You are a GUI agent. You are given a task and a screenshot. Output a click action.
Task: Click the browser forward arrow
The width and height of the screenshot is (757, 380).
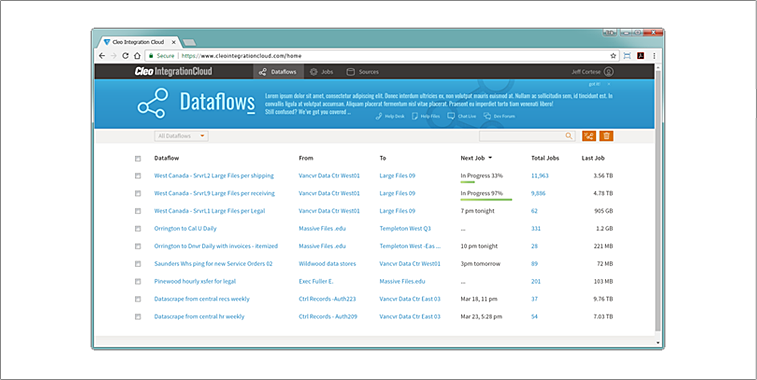click(x=114, y=56)
